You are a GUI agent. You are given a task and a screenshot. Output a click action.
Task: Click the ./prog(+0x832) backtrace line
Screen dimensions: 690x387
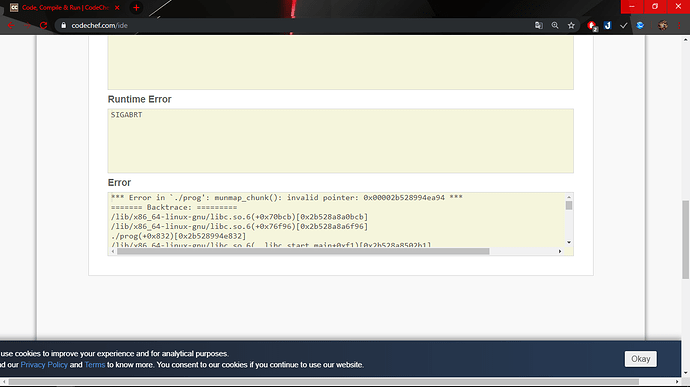[178, 236]
